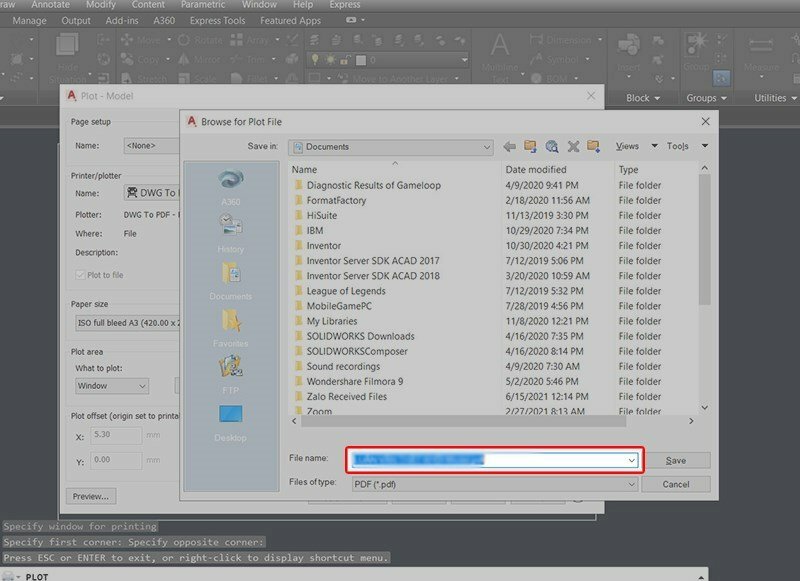Click the Back arrow in the browse dialog
Image resolution: width=800 pixels, height=581 pixels.
510,145
